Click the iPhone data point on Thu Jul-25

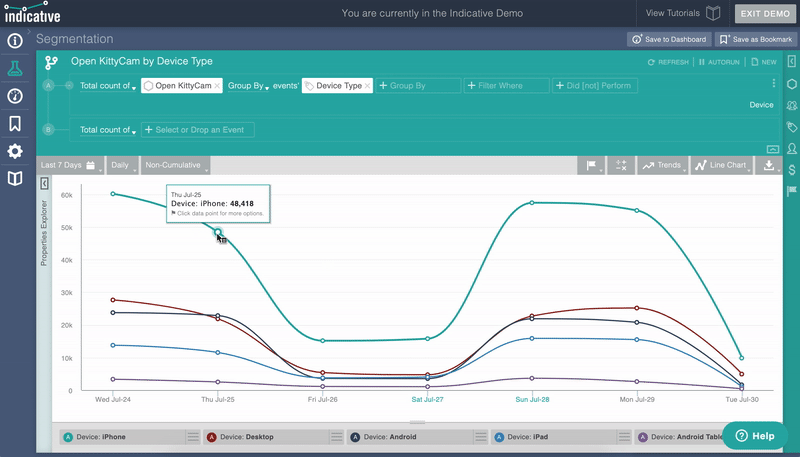pos(218,233)
